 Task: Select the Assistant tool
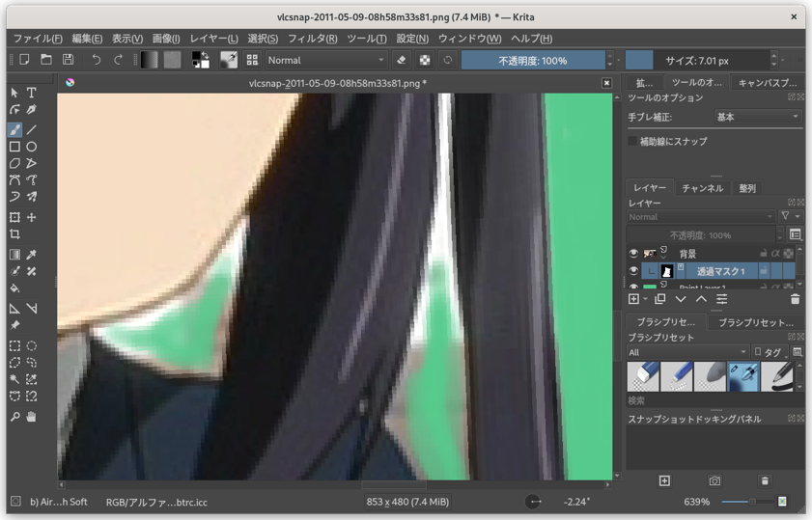15,309
